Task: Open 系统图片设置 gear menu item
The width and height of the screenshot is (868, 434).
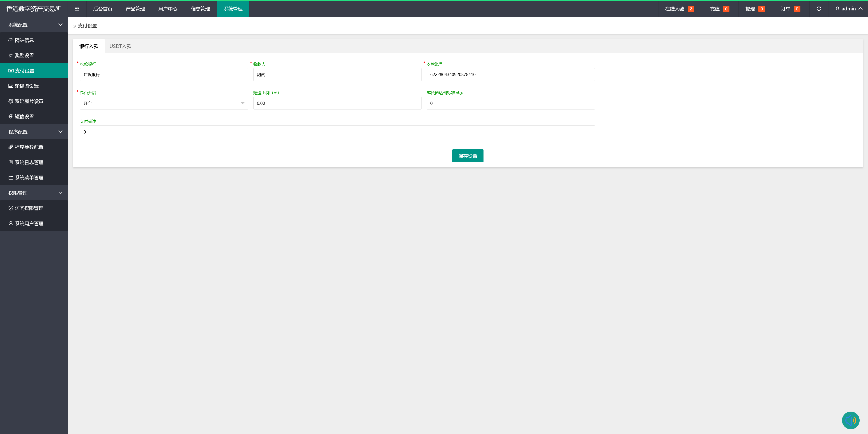Action: [x=29, y=101]
